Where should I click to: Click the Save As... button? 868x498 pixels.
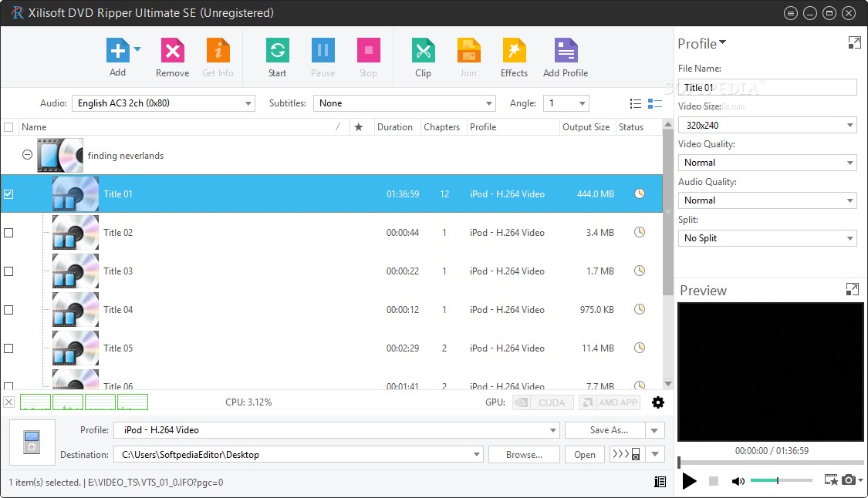pos(609,430)
